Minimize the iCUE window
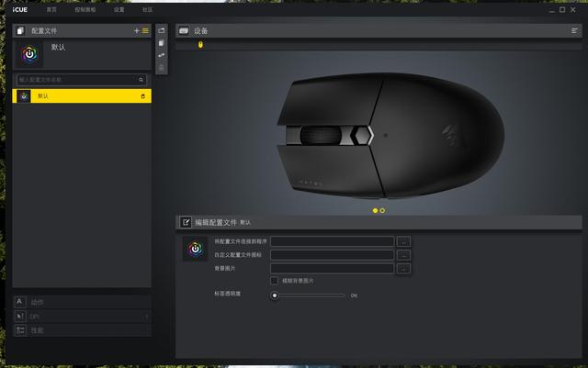Viewport: 588px width, 368px height. pos(551,10)
